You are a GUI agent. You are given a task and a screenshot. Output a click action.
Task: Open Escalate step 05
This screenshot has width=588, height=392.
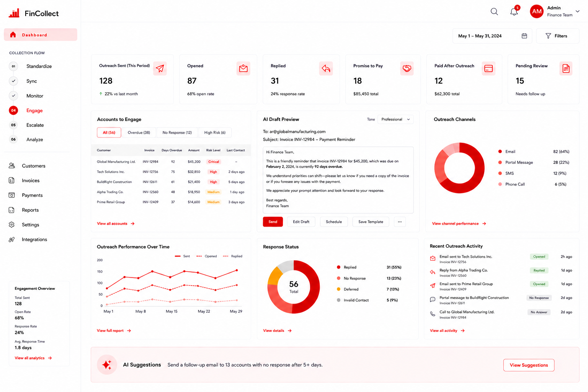[x=26, y=125]
